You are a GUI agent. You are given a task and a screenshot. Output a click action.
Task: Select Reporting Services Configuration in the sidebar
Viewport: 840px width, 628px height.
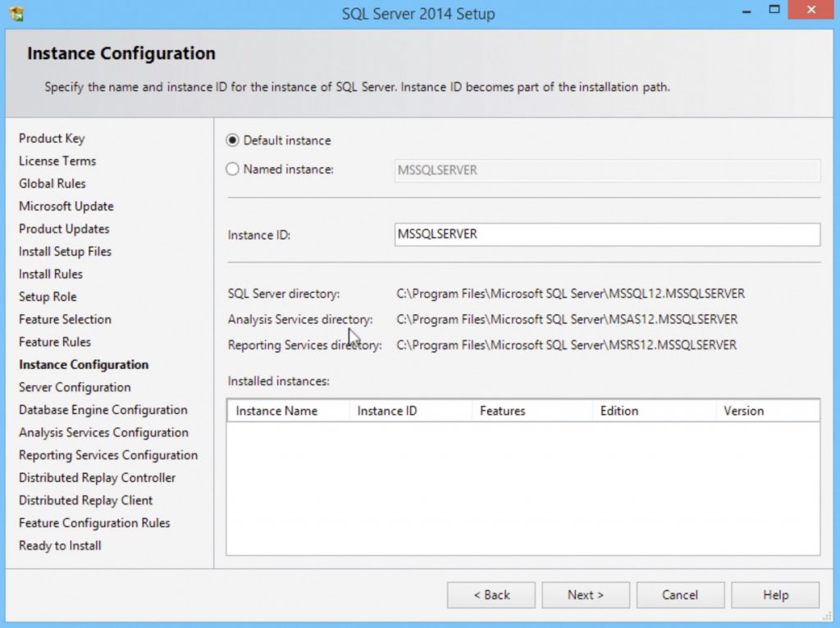108,455
